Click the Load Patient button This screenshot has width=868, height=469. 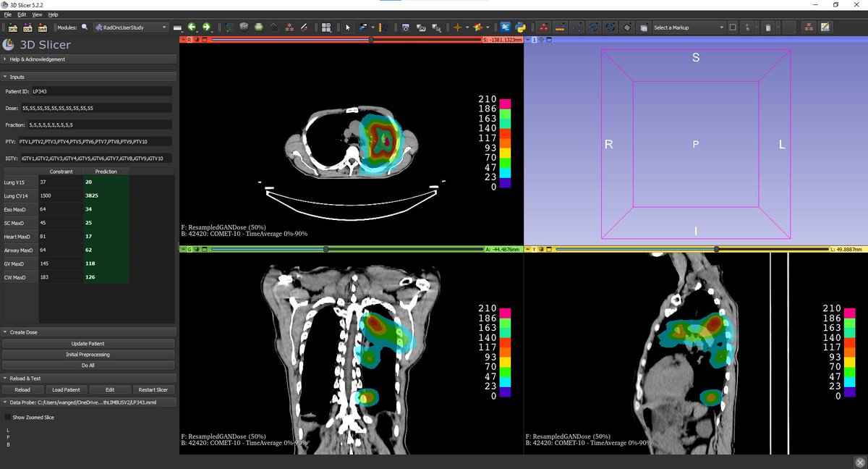pos(67,389)
